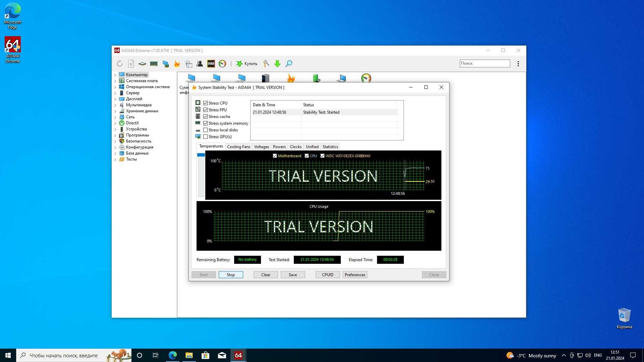
Task: Click the Stop button in stability test
Action: (231, 275)
